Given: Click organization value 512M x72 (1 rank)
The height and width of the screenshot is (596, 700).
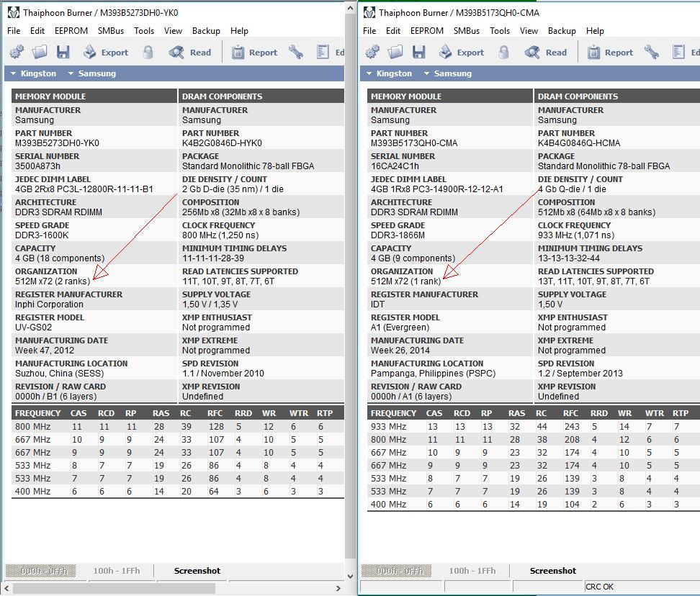Looking at the screenshot, I should 405,281.
